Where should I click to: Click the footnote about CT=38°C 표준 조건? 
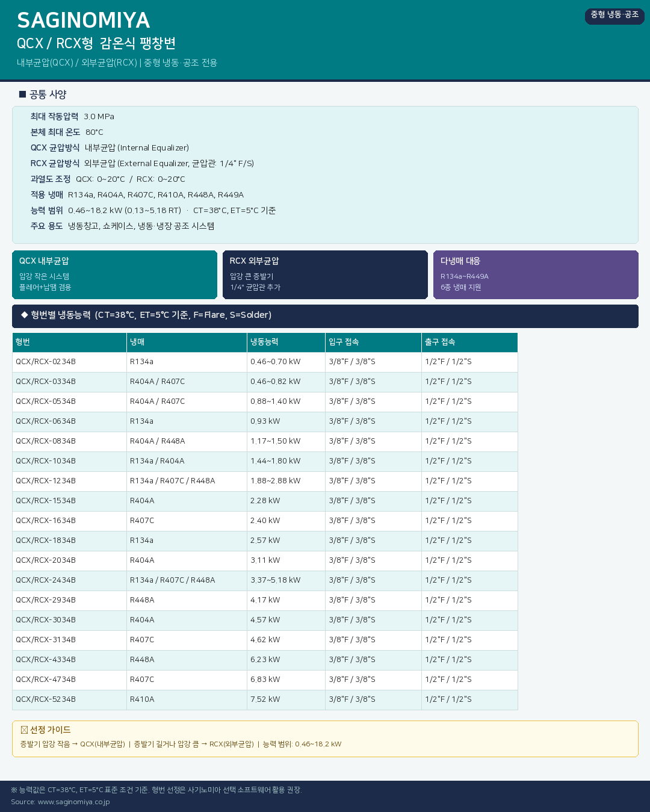click(x=156, y=790)
